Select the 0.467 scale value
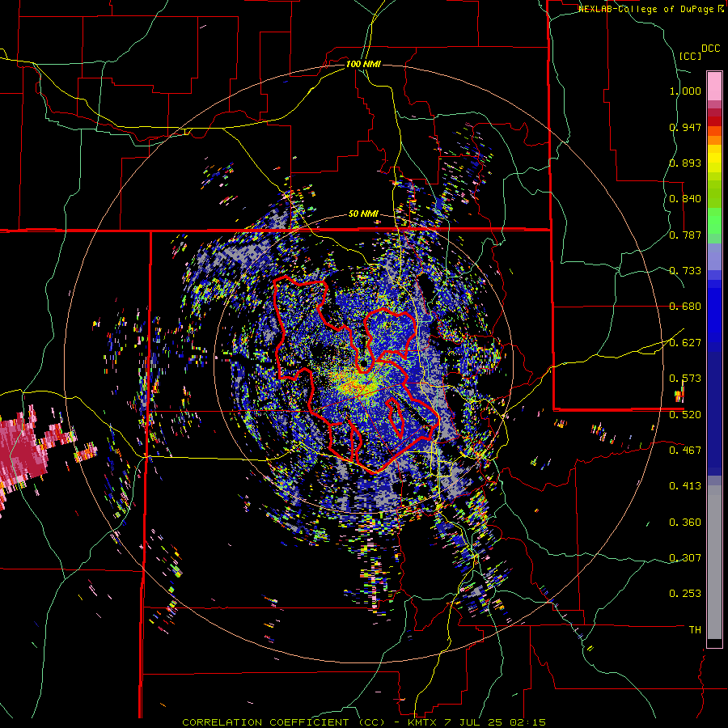728x728 pixels. click(685, 451)
